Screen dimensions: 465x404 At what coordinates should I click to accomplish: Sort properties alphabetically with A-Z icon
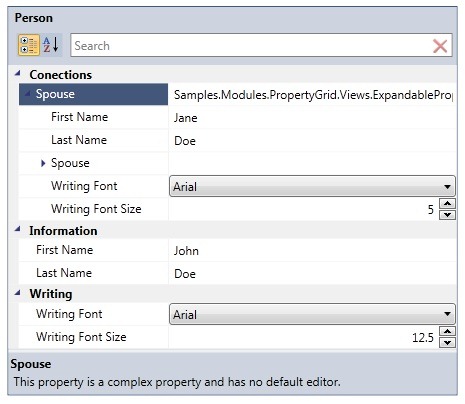(x=51, y=45)
